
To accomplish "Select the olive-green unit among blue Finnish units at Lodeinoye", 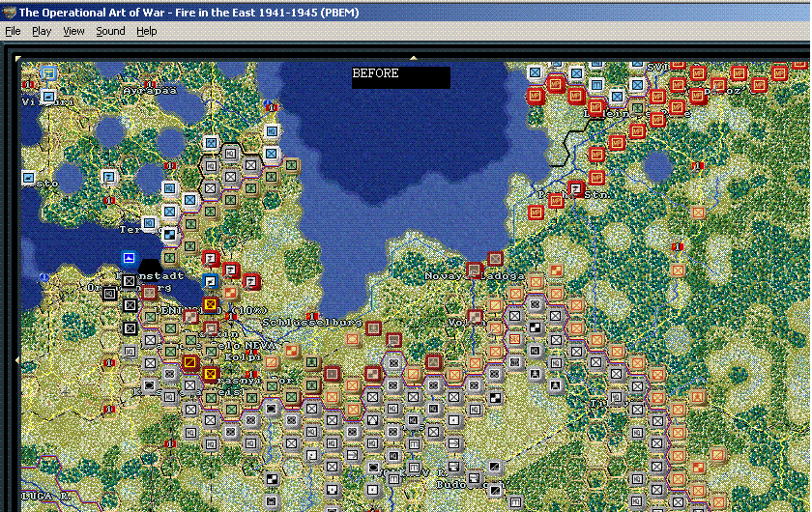I will click(637, 107).
